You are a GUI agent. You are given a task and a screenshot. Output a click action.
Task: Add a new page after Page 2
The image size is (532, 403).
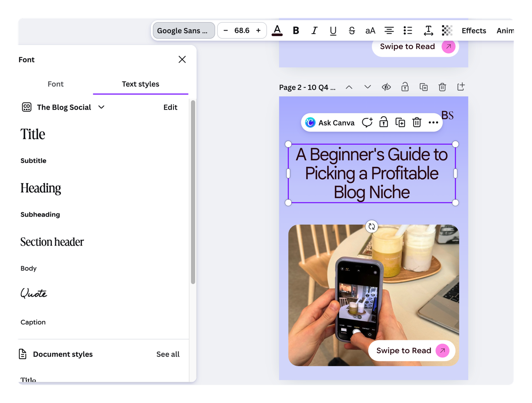461,87
